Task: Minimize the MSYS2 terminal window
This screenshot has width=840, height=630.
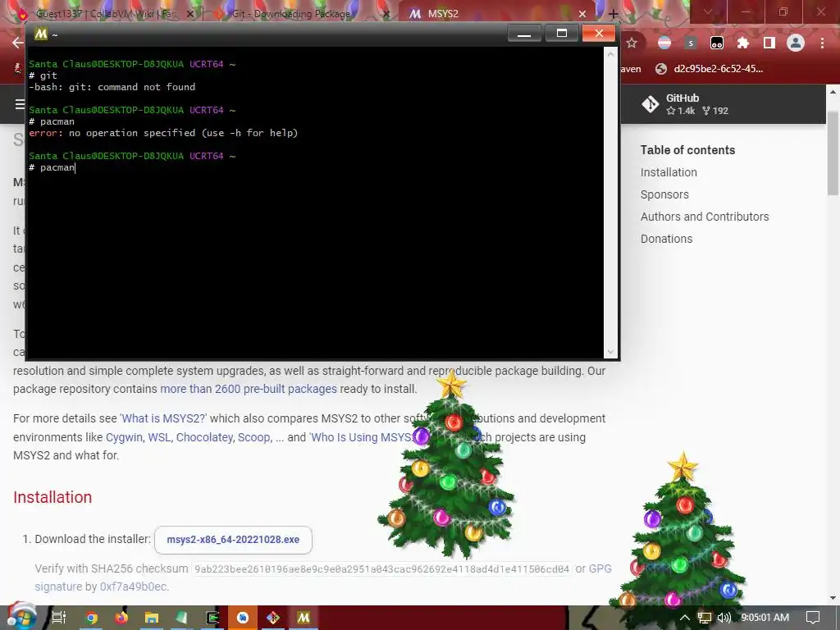Action: (x=524, y=34)
